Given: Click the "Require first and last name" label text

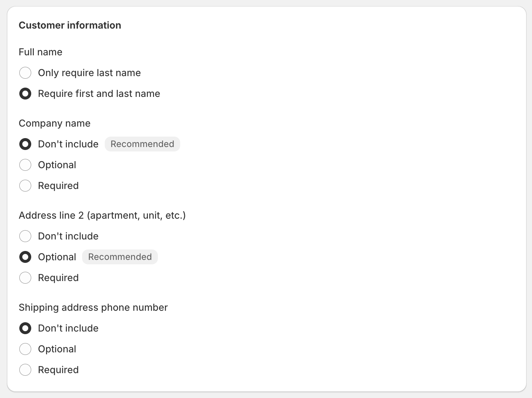Looking at the screenshot, I should click(x=99, y=94).
